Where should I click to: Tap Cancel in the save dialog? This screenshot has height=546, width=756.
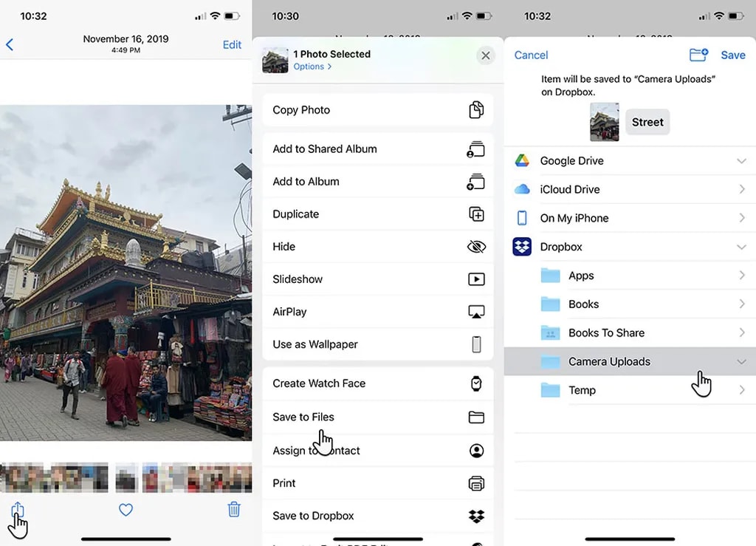531,55
